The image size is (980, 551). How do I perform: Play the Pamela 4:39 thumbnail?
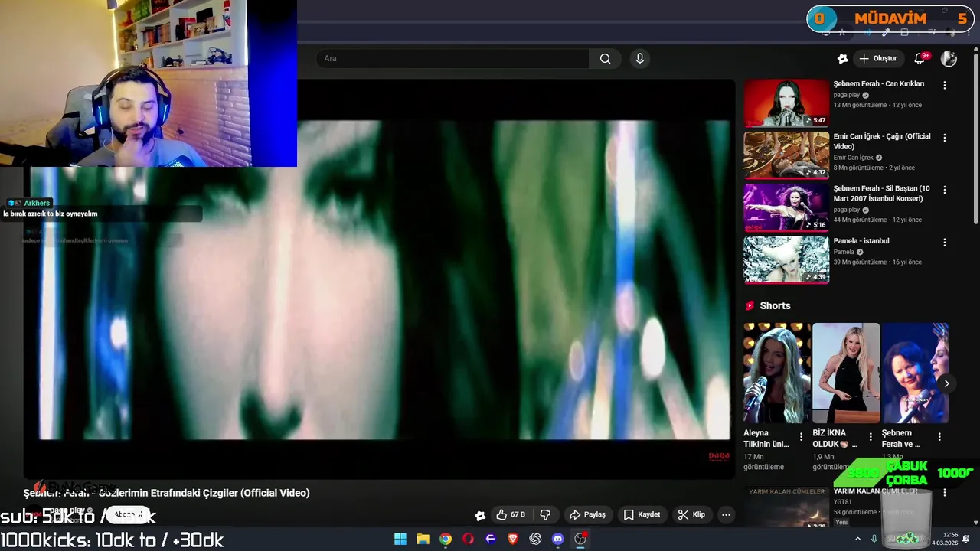786,259
